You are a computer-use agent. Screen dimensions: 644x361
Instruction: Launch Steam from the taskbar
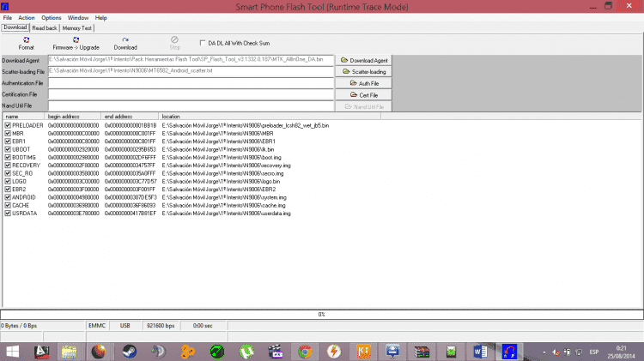point(129,352)
